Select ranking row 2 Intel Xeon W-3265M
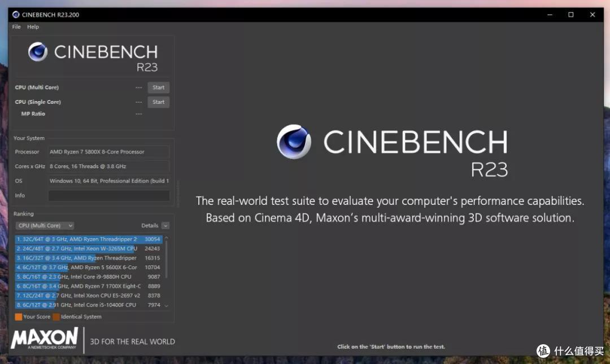The image size is (610, 364). click(89, 248)
